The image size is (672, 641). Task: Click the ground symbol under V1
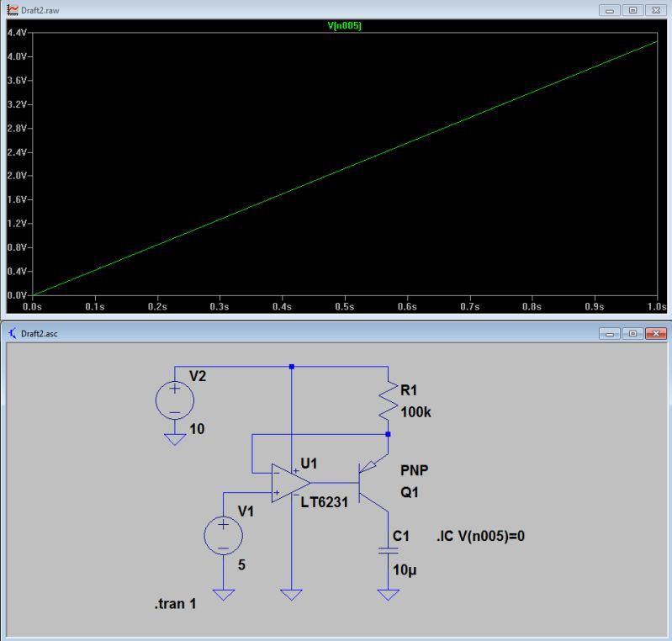(x=223, y=595)
